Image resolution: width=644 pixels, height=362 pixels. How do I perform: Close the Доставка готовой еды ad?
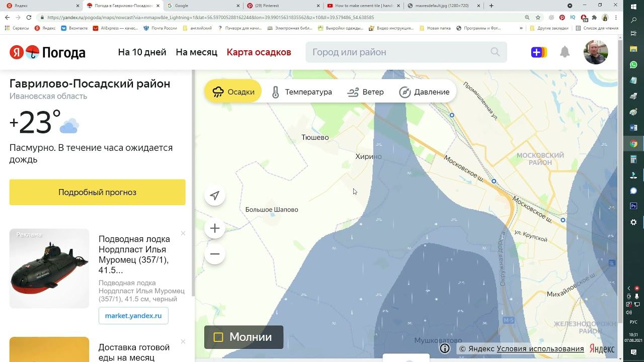183,341
